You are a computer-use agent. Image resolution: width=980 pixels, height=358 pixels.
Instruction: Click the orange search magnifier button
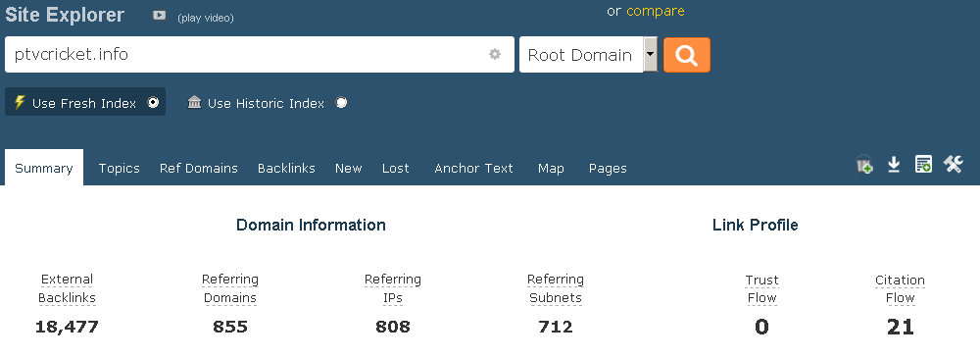[686, 55]
